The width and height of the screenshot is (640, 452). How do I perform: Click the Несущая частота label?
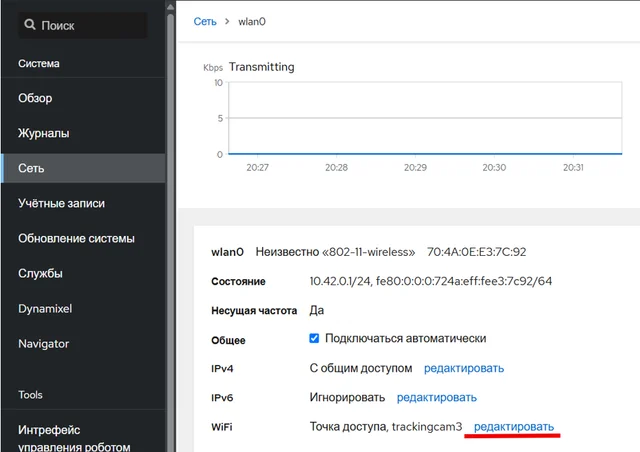pos(254,311)
